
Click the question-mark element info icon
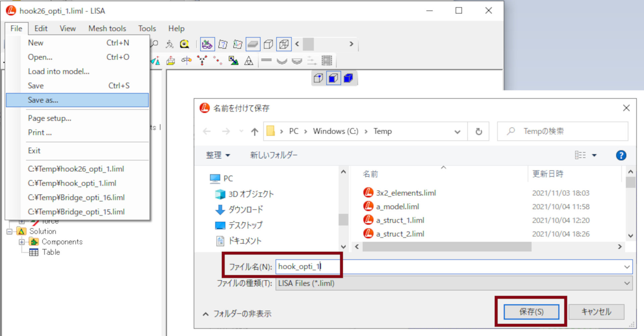223,44
